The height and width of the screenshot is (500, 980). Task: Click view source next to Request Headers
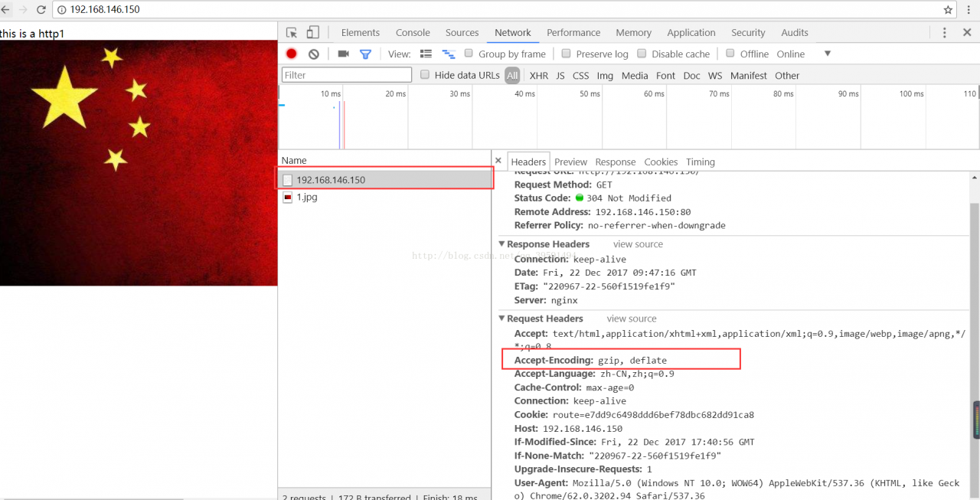631,319
